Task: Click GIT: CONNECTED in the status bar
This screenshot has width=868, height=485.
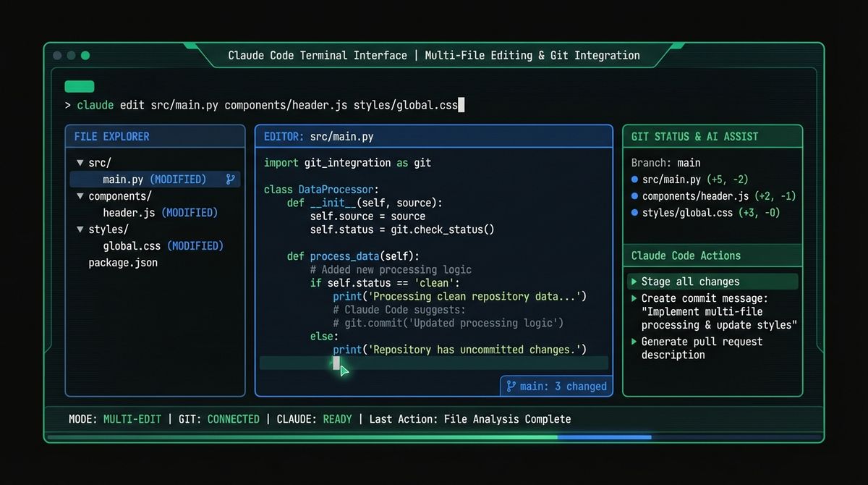Action: coord(218,419)
